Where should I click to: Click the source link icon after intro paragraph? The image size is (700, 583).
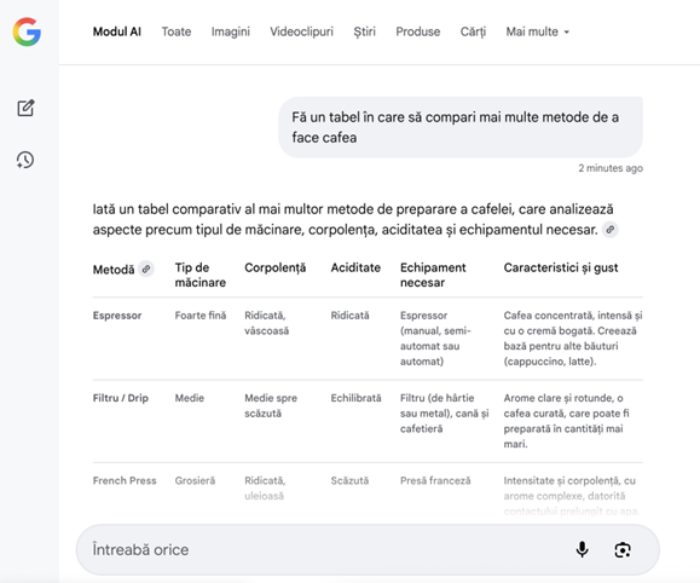click(610, 230)
